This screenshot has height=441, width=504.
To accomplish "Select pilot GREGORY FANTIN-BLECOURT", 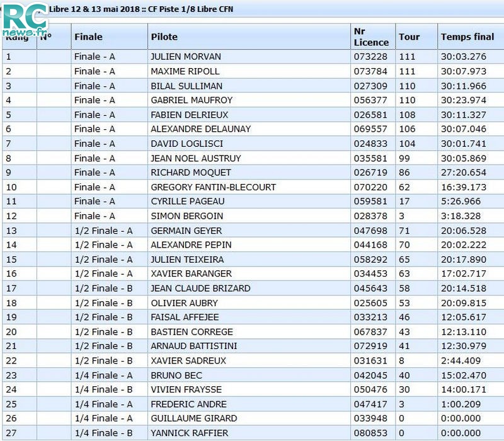I will (x=213, y=187).
